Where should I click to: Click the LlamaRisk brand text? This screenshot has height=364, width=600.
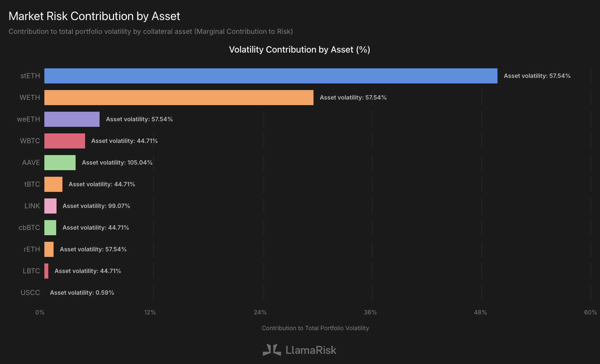pos(311,350)
